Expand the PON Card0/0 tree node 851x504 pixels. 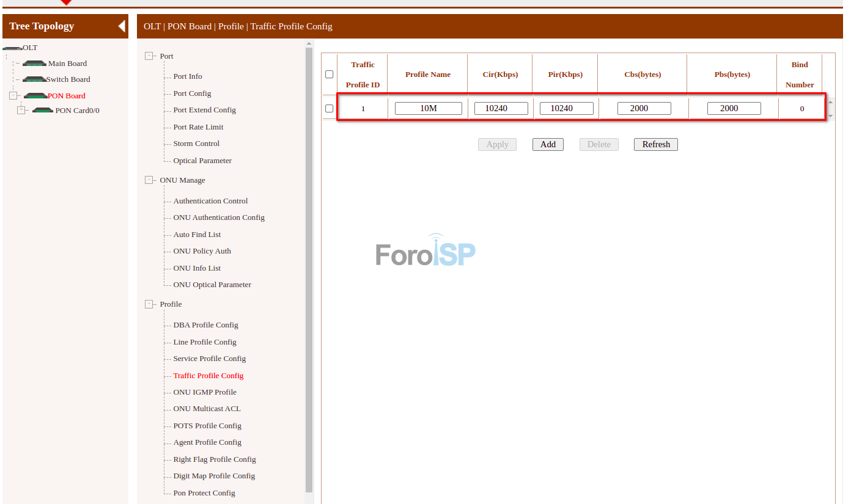point(21,111)
